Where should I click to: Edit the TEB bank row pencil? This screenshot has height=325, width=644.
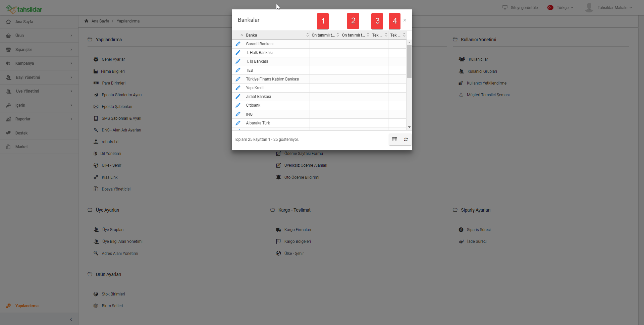238,70
